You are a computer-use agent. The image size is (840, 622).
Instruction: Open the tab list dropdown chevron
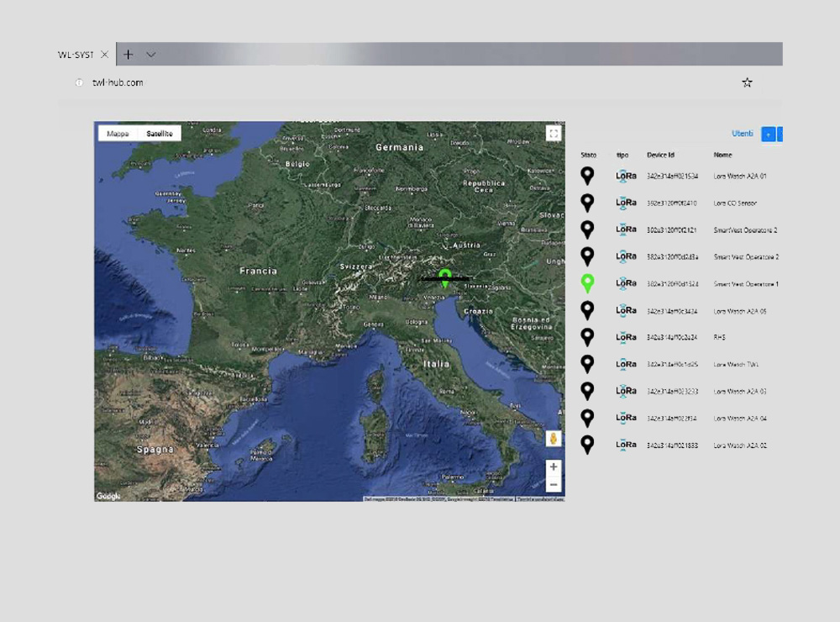151,54
